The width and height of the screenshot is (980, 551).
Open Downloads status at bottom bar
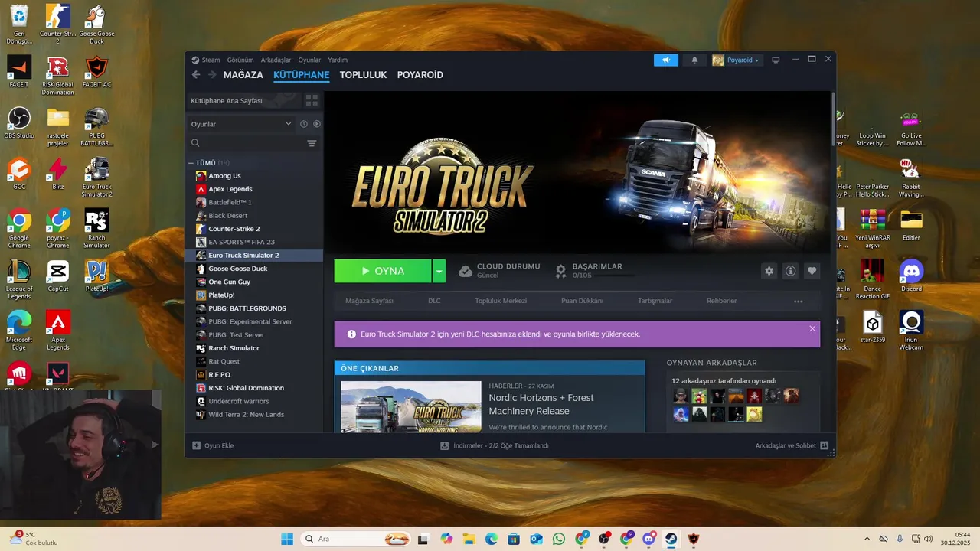(x=495, y=445)
